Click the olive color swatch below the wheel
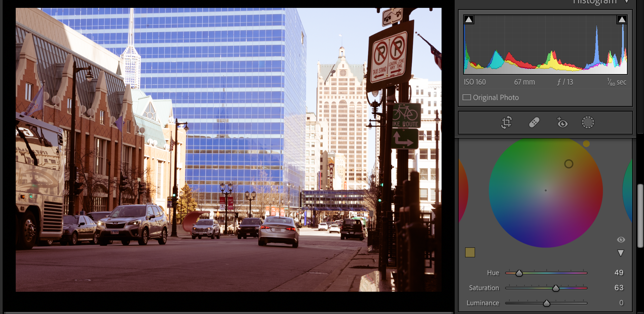644x314 pixels. tap(470, 253)
